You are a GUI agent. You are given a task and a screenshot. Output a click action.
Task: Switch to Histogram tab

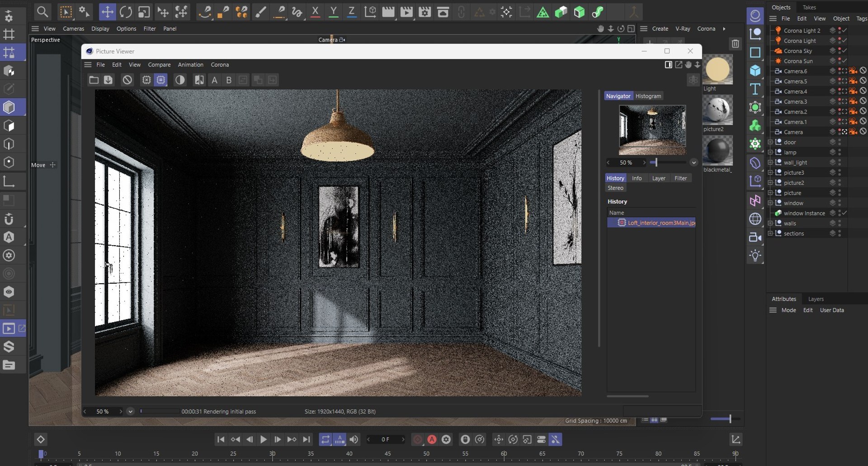coord(648,96)
